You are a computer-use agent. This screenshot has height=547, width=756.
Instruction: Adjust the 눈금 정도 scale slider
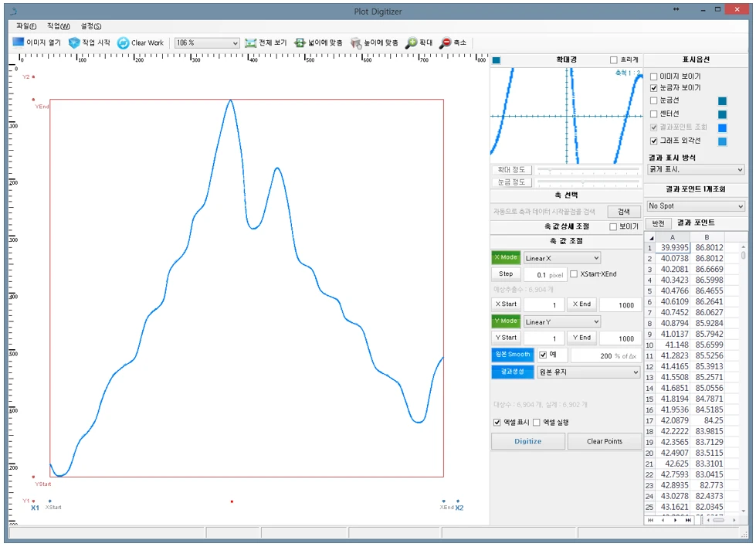588,182
